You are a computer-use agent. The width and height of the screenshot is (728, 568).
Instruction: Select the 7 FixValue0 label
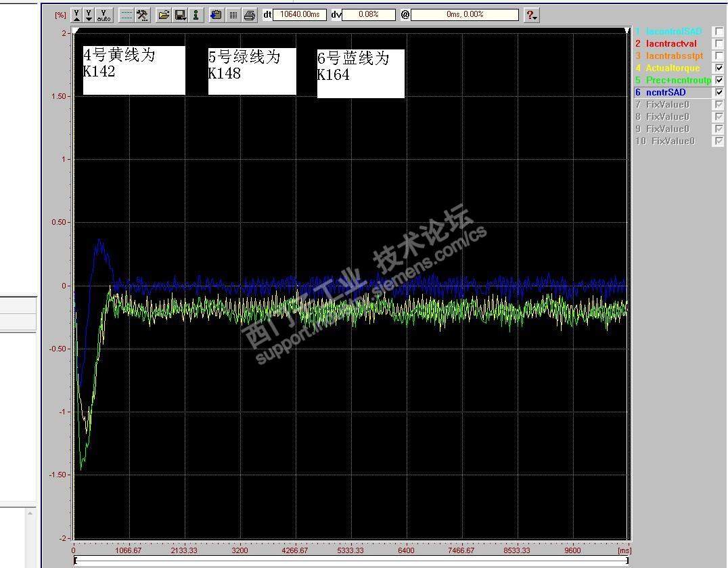[x=668, y=104]
